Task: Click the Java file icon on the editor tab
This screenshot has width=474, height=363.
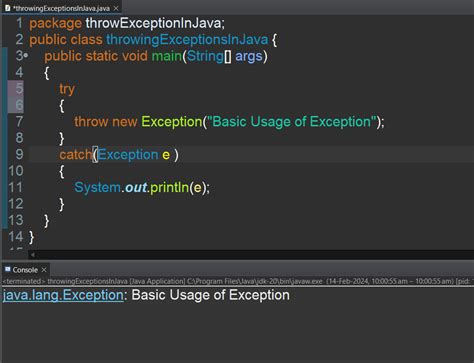Action: (x=8, y=8)
